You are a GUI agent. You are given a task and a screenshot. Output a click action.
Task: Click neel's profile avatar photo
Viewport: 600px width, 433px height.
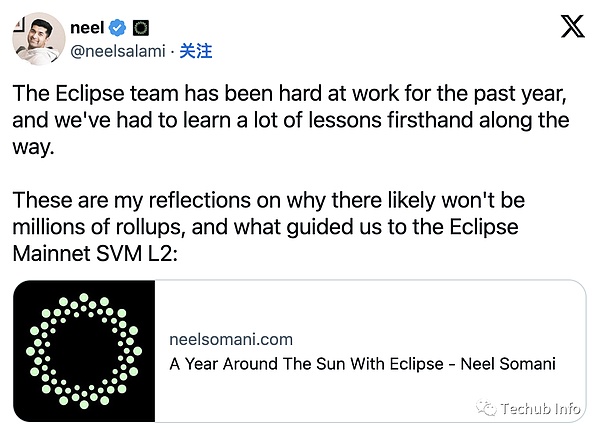(x=37, y=37)
